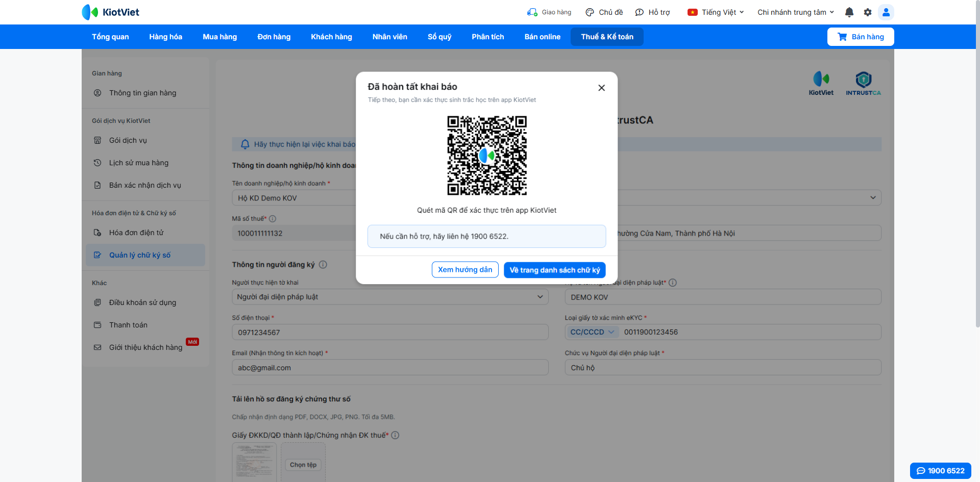Click the KiotViet logo on the form
Image resolution: width=980 pixels, height=482 pixels.
click(x=821, y=83)
